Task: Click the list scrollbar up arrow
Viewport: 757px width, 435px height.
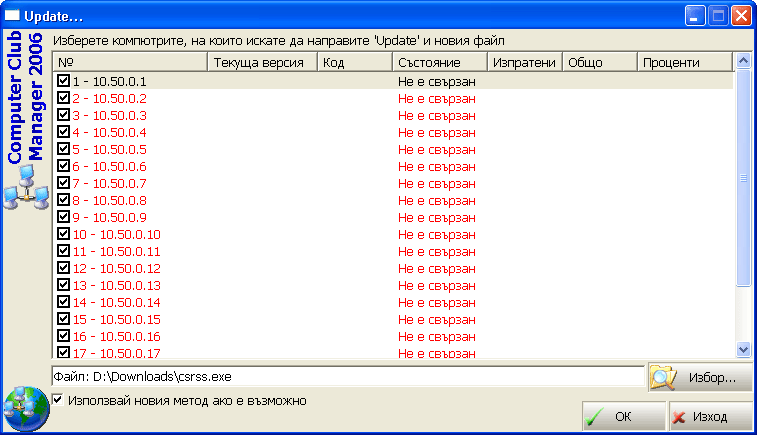Action: 743,61
